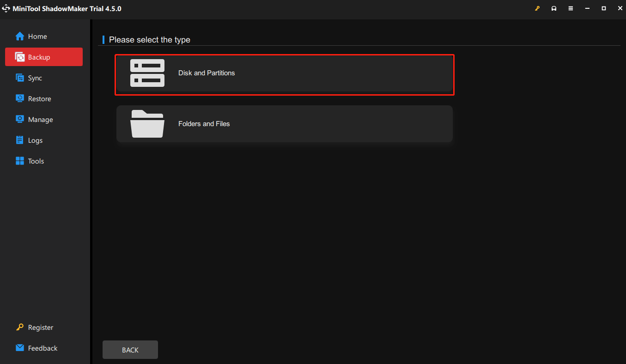This screenshot has width=626, height=364.
Task: Click the orange key icon in title bar
Action: tap(537, 9)
